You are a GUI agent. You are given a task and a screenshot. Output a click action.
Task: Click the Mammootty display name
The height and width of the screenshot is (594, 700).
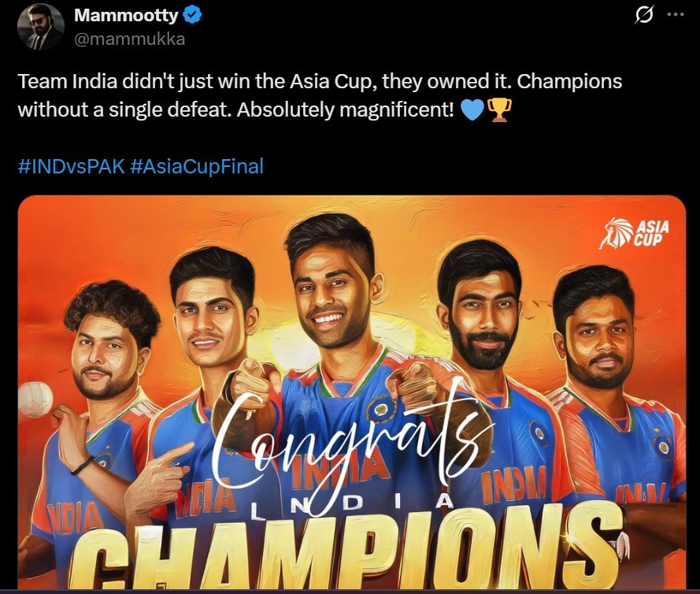pos(126,16)
